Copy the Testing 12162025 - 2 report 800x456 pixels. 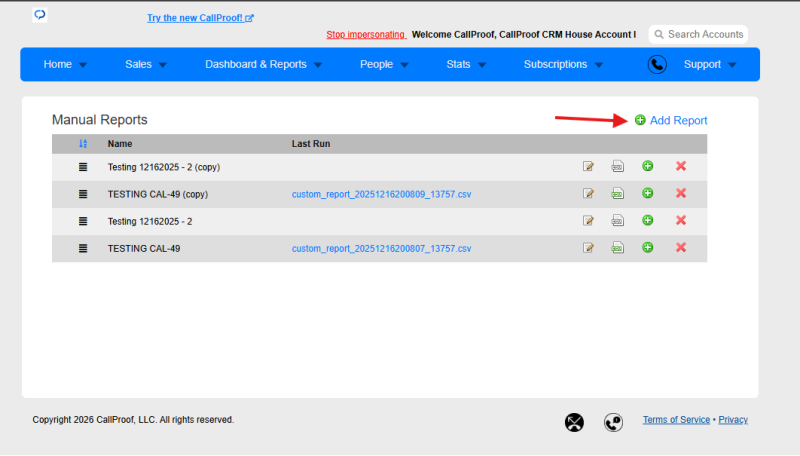647,220
